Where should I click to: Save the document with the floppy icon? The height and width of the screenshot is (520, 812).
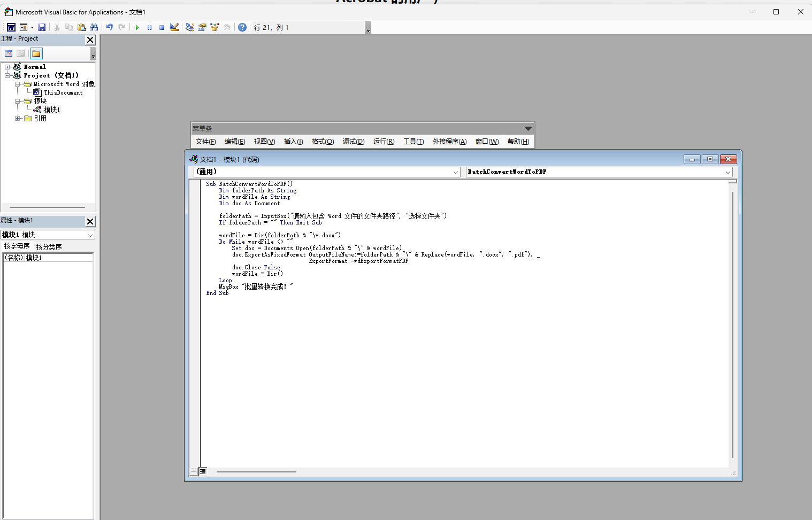[x=42, y=27]
